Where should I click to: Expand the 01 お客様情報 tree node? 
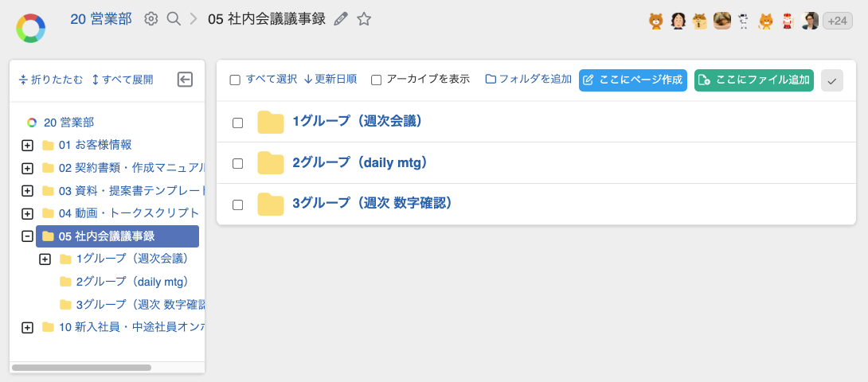coord(27,146)
